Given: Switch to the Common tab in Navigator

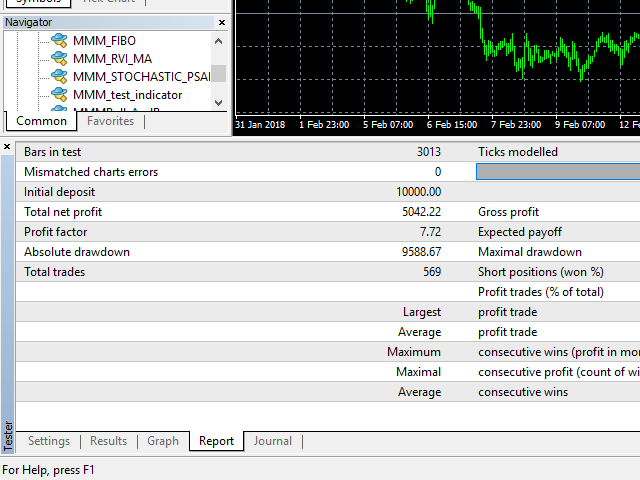Looking at the screenshot, I should pos(41,121).
